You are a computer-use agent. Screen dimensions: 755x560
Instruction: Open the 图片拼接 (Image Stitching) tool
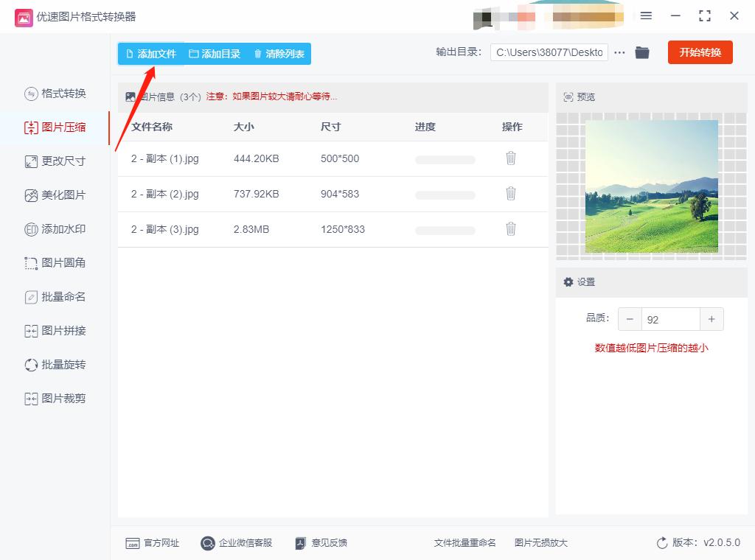(x=55, y=330)
